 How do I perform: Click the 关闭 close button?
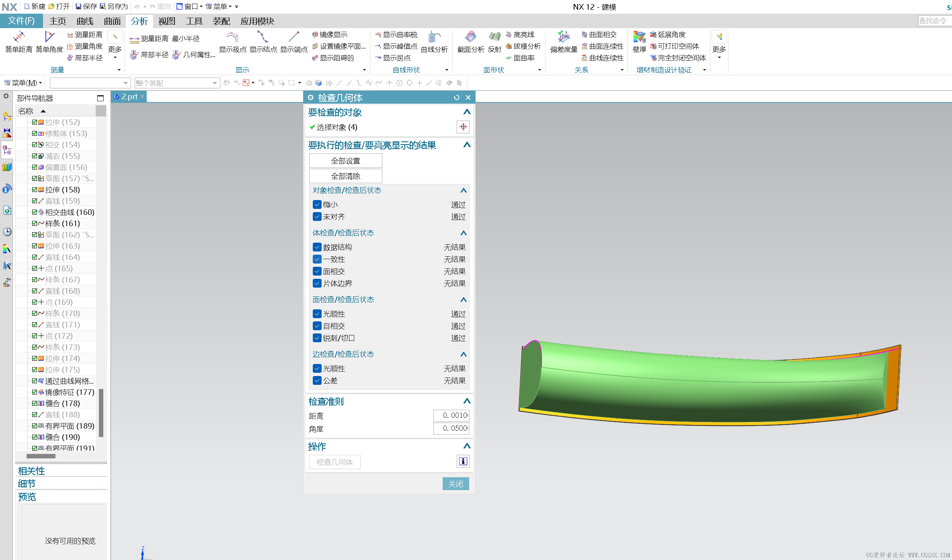click(455, 484)
